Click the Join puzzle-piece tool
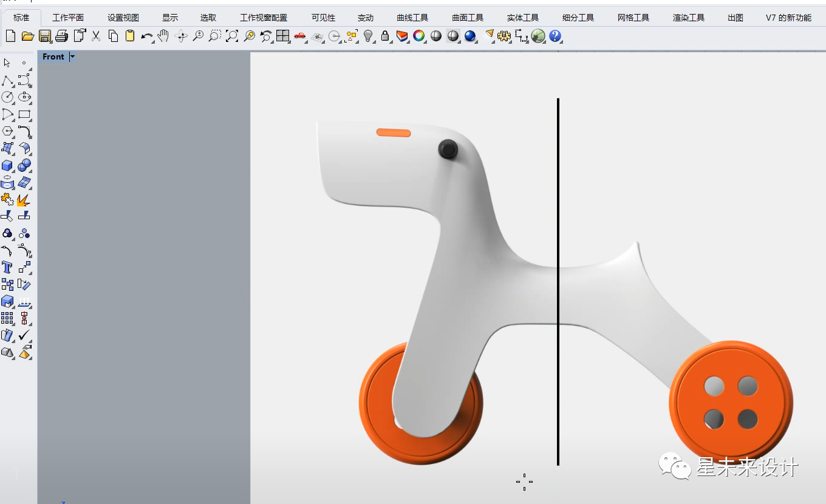Screen dimensions: 826x504 coord(7,199)
